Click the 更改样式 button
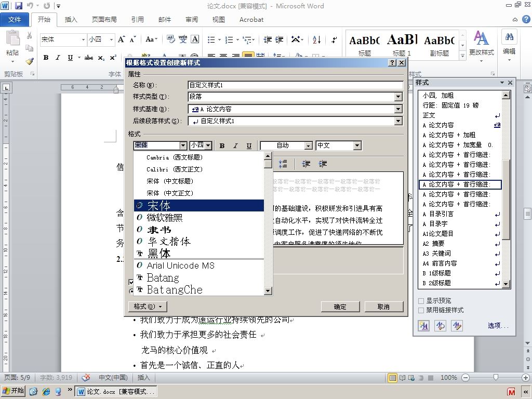 481,45
